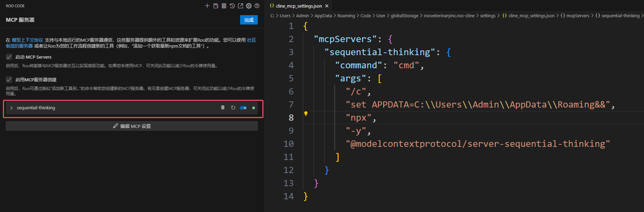Click the "npx" string on line 8
This screenshot has height=212, width=644.
[359, 118]
